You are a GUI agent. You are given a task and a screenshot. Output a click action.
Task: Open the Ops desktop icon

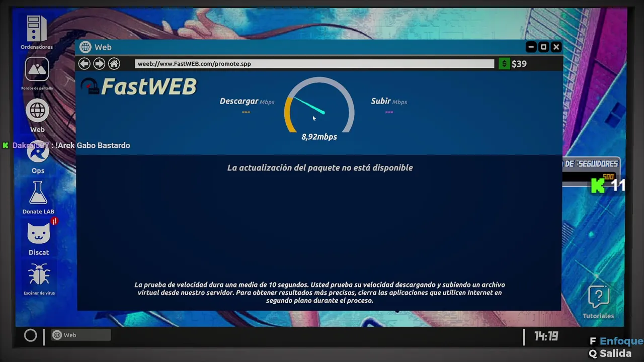pyautogui.click(x=38, y=157)
